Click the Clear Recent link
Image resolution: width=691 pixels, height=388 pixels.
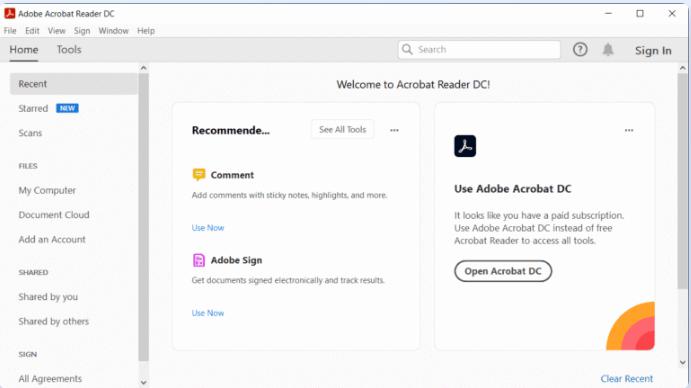pos(627,379)
